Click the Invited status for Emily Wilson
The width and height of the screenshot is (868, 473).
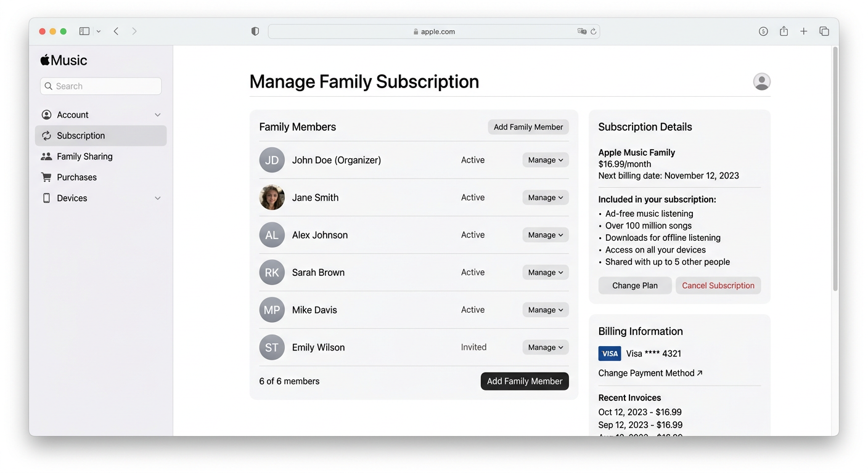[473, 347]
